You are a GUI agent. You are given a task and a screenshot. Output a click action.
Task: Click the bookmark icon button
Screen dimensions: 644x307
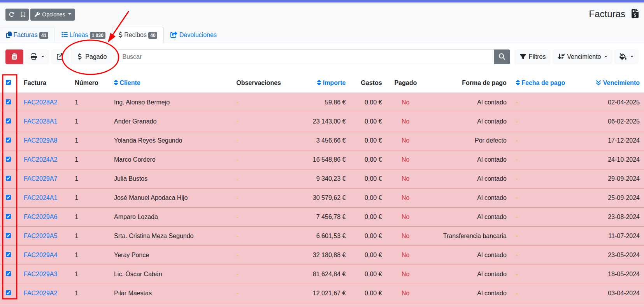point(23,14)
